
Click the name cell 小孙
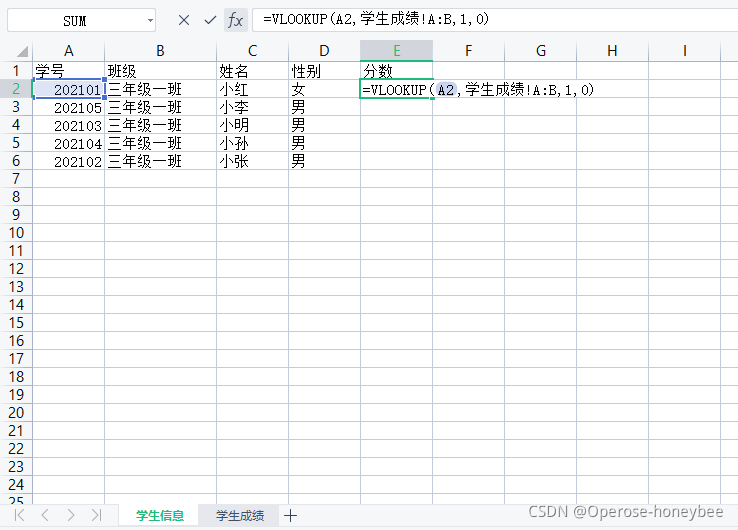click(253, 143)
